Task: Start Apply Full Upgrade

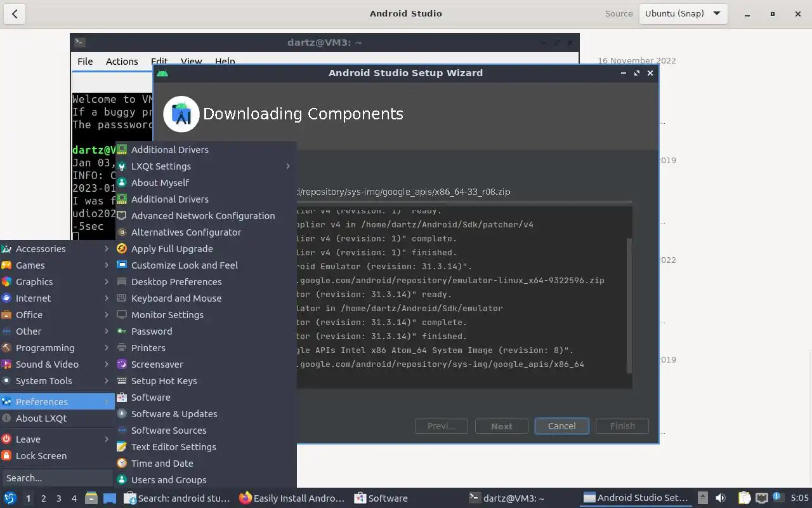Action: [x=206, y=248]
